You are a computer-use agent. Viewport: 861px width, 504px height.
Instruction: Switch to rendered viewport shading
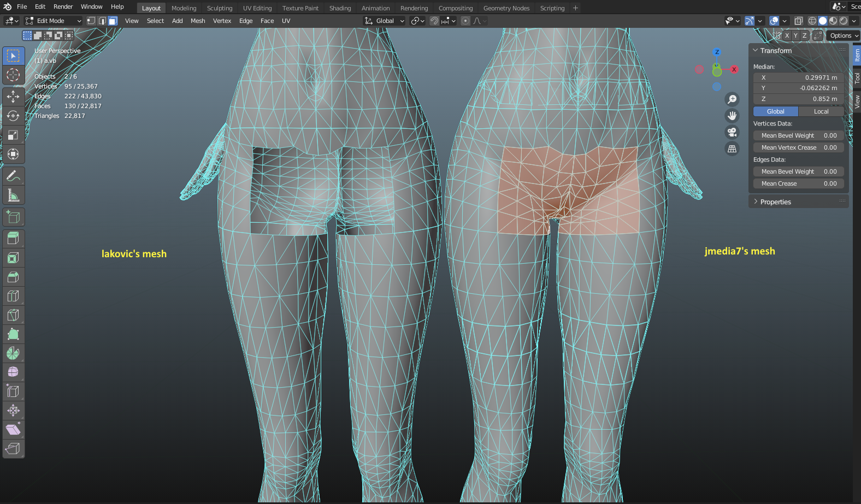(x=844, y=21)
